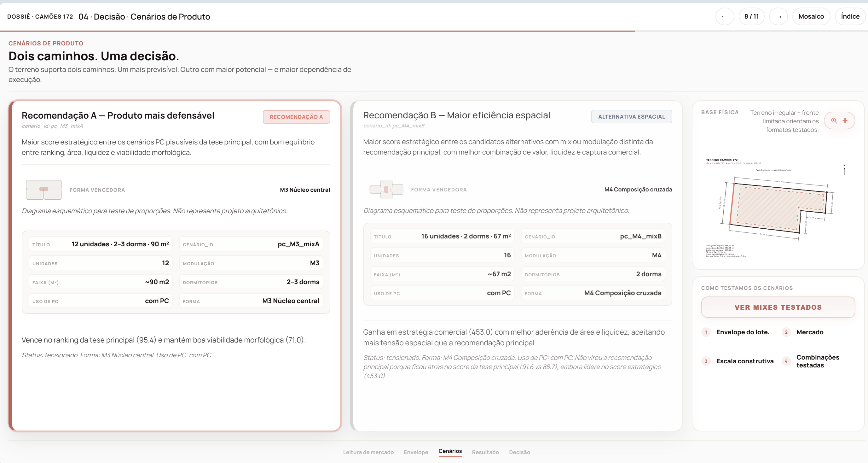This screenshot has width=868, height=463.
Task: Click the Faixa value '~67 m2'
Action: [499, 274]
